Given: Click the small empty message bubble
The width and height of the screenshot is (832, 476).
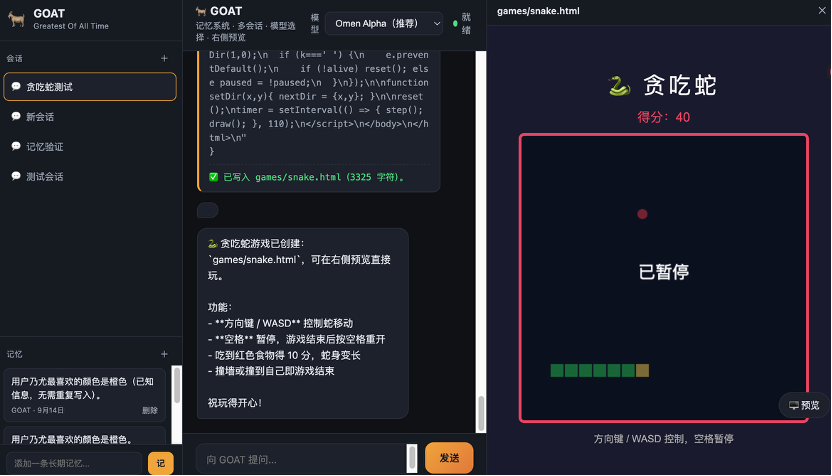Looking at the screenshot, I should tap(207, 210).
